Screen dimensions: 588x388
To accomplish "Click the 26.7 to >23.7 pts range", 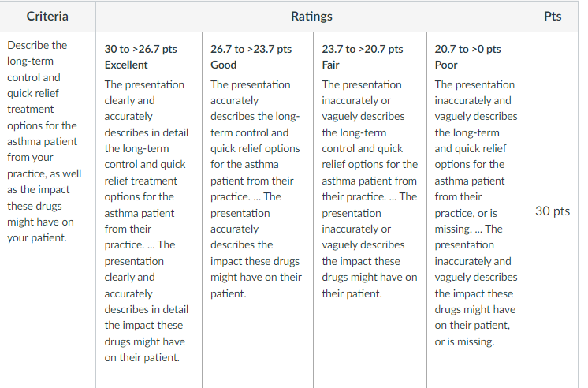I will (x=251, y=49).
